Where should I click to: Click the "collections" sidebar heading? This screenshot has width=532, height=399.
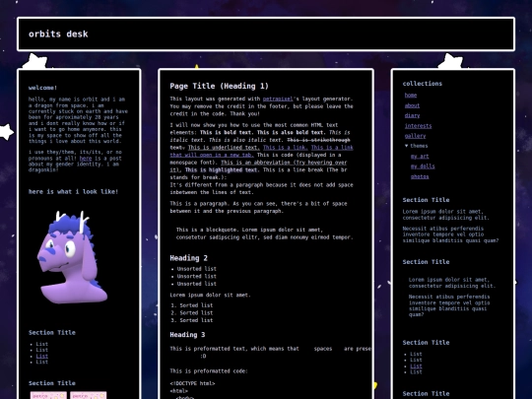(x=423, y=84)
